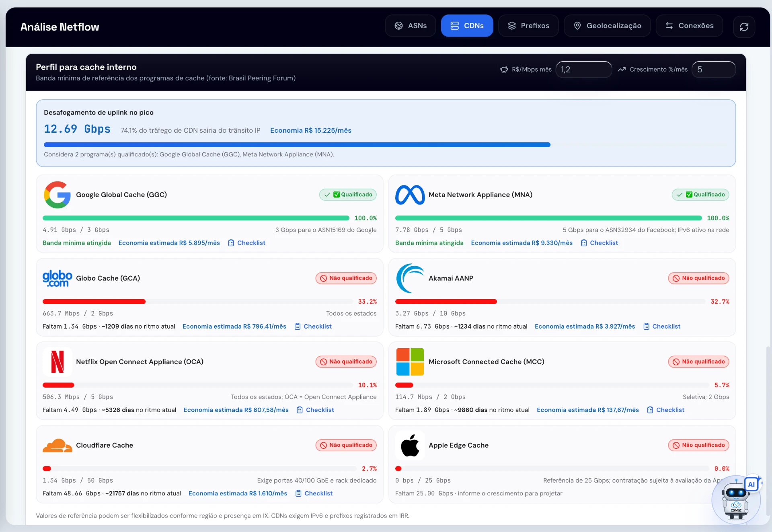Click Não qualificado badge on Akamai AANP

coord(699,278)
